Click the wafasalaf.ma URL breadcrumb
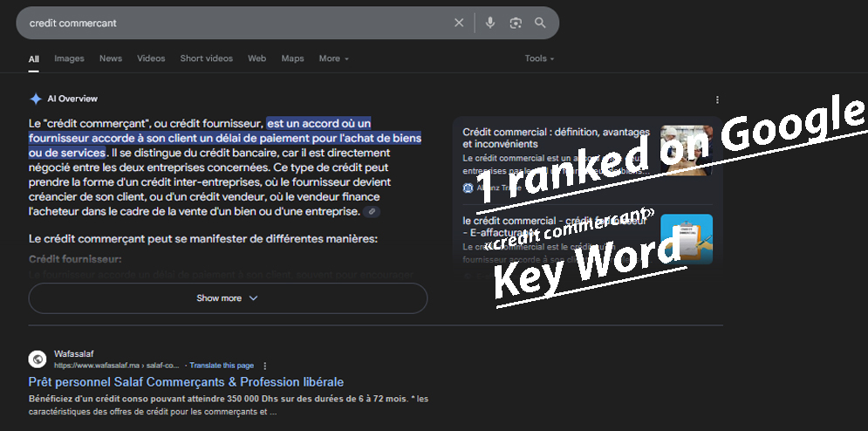Image resolution: width=868 pixels, height=431 pixels. (117, 366)
